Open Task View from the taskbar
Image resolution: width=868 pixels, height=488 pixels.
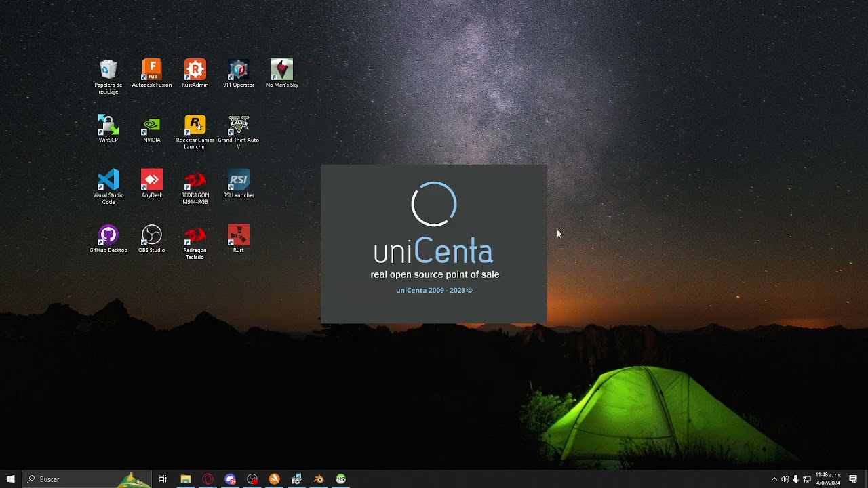click(163, 479)
